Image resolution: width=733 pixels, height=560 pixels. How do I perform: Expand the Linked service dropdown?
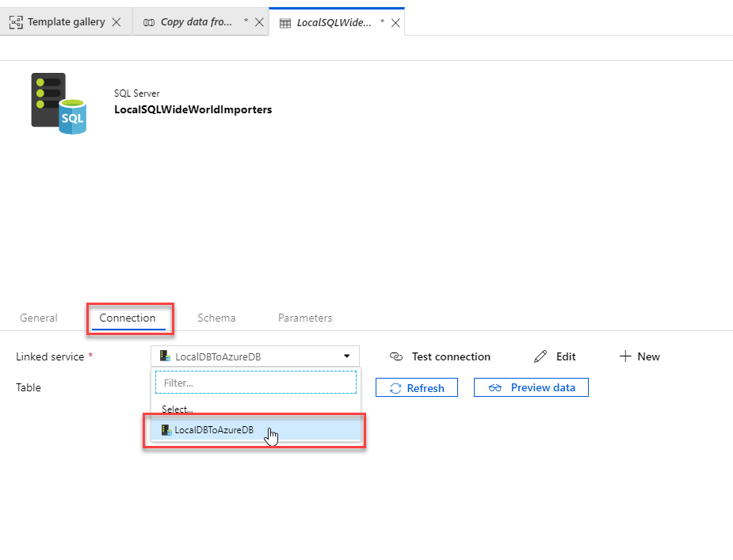click(x=255, y=356)
